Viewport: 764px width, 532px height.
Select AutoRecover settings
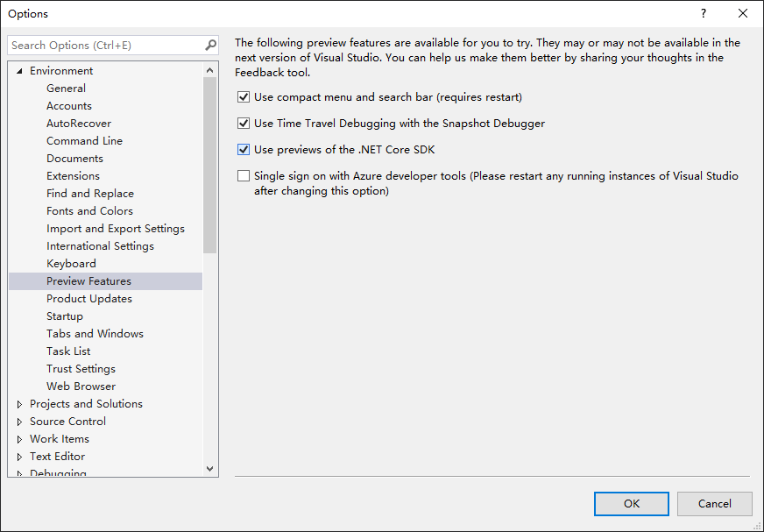pos(79,124)
